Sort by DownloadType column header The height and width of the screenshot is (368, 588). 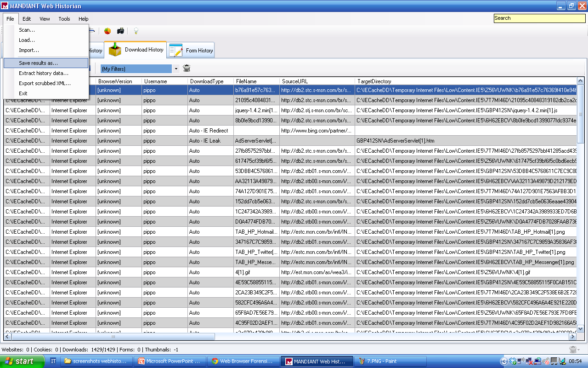tap(210, 81)
